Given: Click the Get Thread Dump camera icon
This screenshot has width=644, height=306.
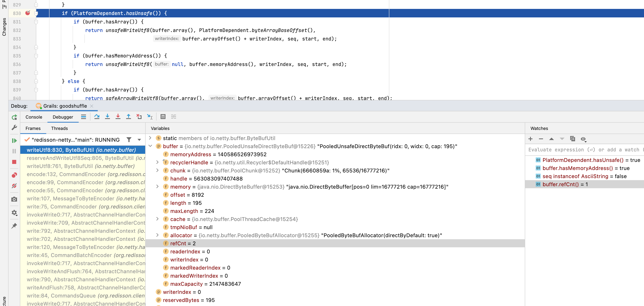Looking at the screenshot, I should point(14,199).
